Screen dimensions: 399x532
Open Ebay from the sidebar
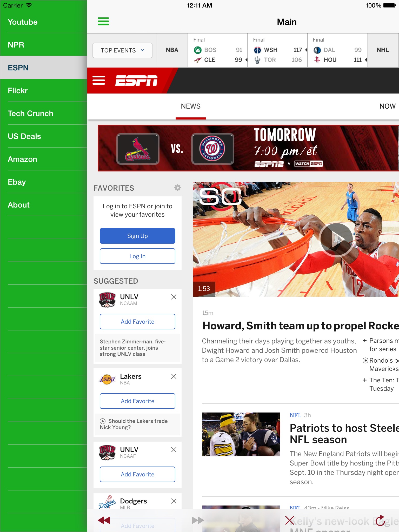(44, 182)
